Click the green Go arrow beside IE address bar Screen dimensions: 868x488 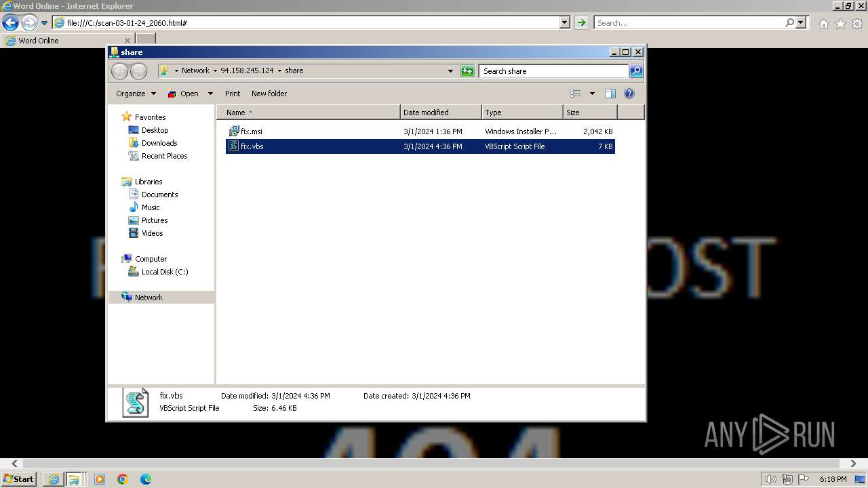[x=581, y=22]
